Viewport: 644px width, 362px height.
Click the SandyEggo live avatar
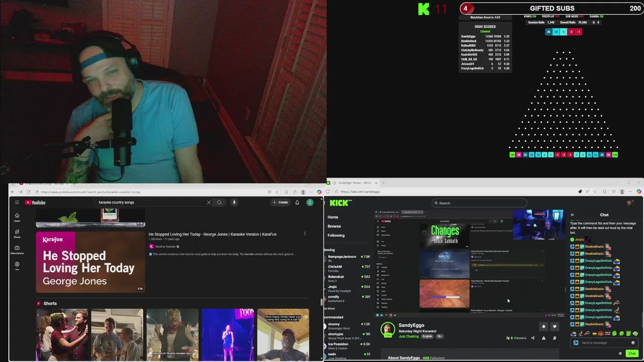coord(387,329)
